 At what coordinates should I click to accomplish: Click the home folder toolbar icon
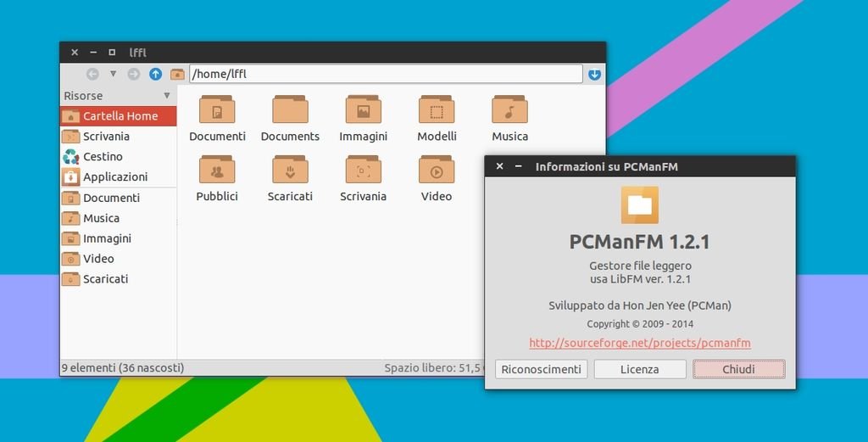[x=177, y=74]
